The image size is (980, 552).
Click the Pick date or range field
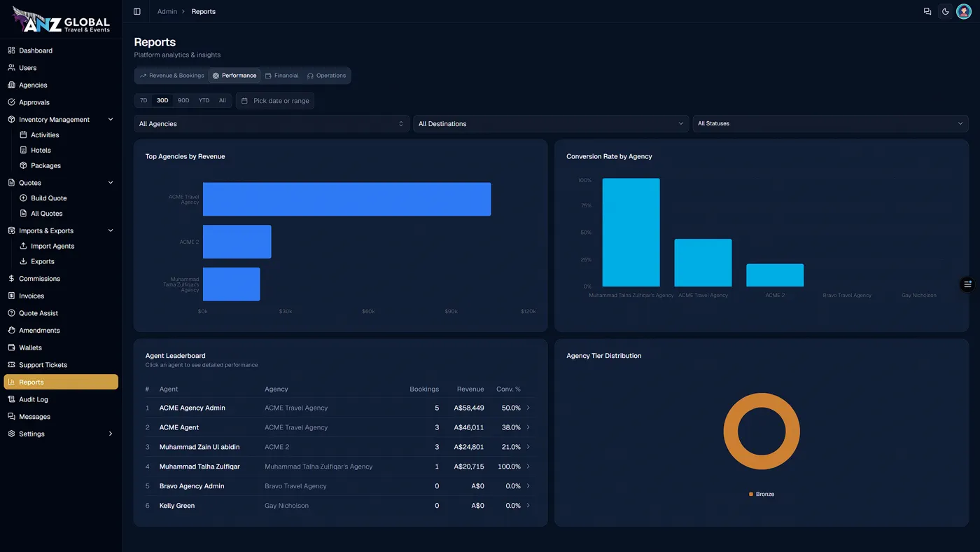click(275, 101)
